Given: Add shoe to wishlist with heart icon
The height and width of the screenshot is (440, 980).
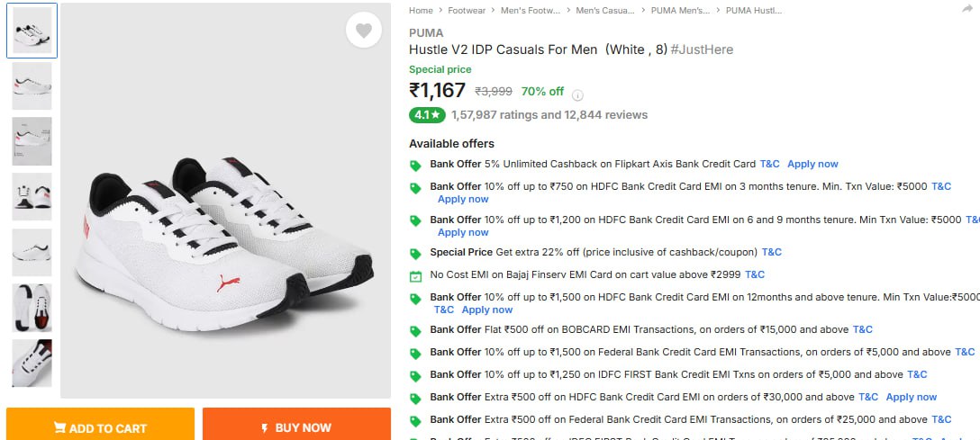Looking at the screenshot, I should 363,31.
